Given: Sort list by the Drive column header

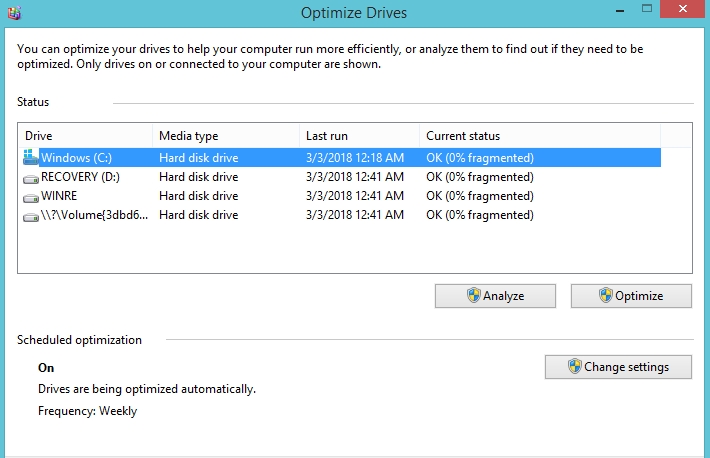Looking at the screenshot, I should point(85,136).
